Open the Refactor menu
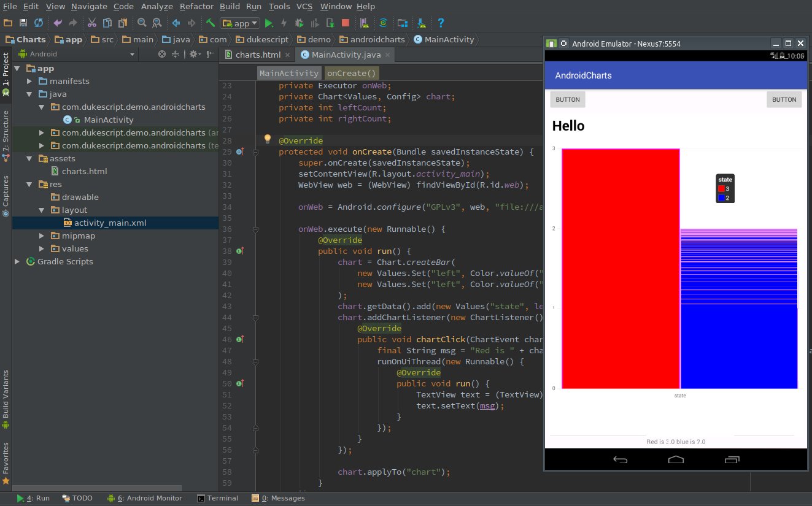 pyautogui.click(x=196, y=7)
